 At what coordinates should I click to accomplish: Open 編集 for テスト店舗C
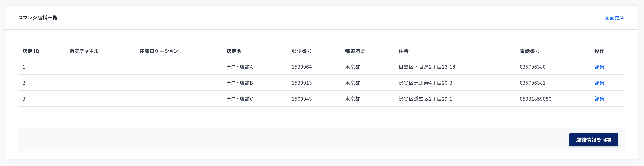(x=599, y=99)
